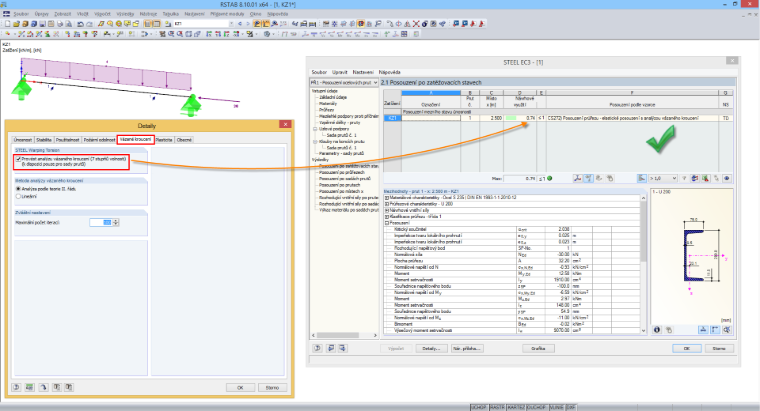This screenshot has width=760, height=411.
Task: Open the Nastavení menu in STEEL EC3
Action: pyautogui.click(x=363, y=72)
